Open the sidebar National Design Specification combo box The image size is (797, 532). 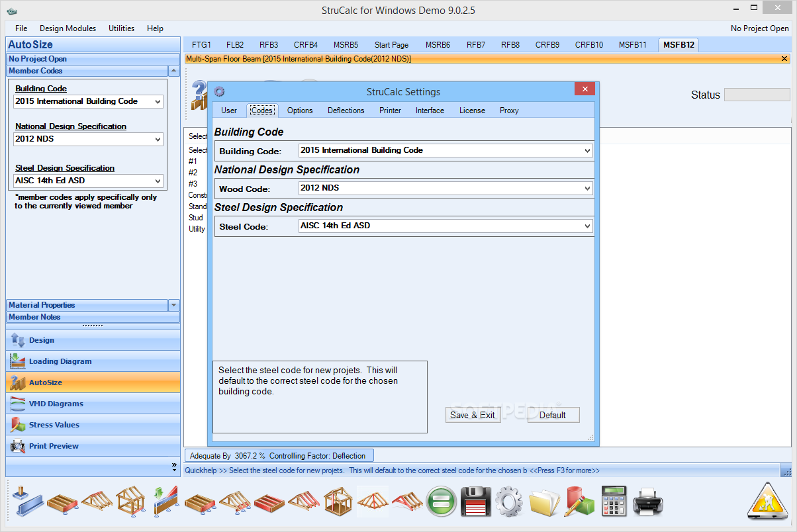tap(88, 139)
